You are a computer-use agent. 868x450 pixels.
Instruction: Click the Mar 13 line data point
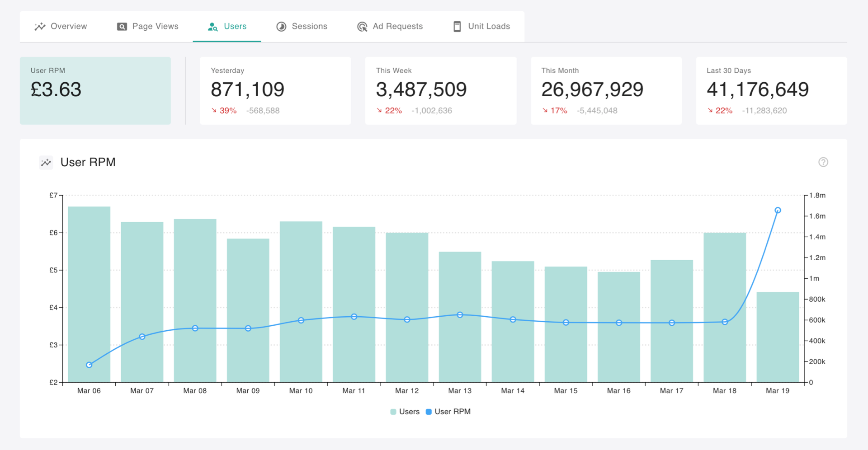pyautogui.click(x=460, y=315)
